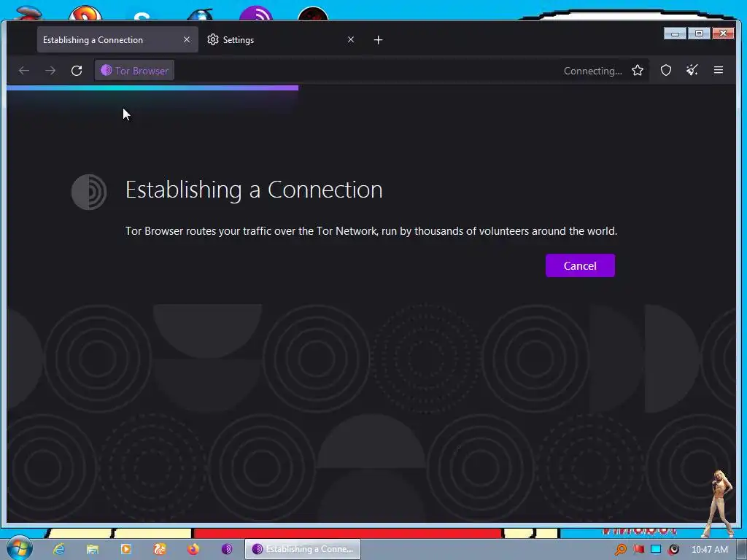Open the red flag Action Center tray icon
Image resolution: width=747 pixels, height=560 pixels.
[638, 550]
